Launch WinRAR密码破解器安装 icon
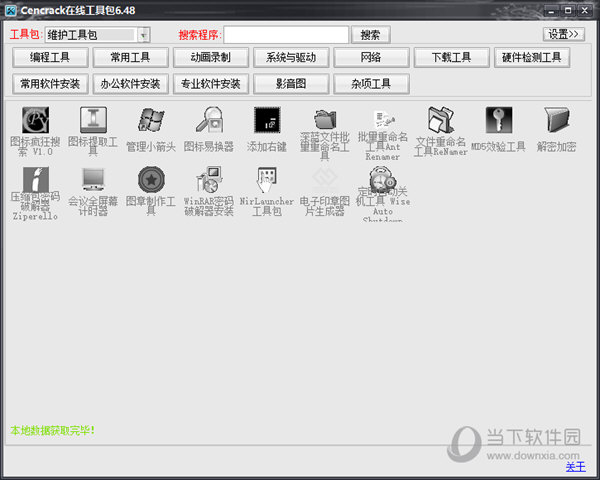The image size is (600, 480). [x=209, y=179]
